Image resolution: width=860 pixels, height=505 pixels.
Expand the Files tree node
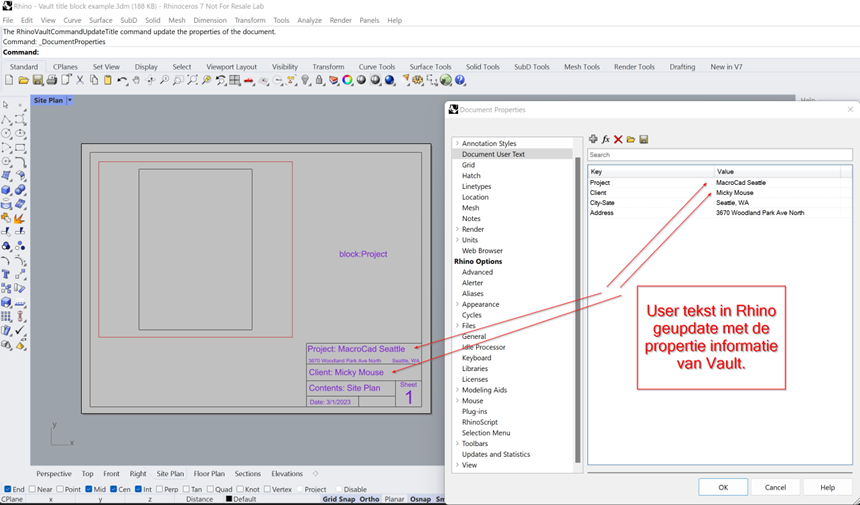click(x=457, y=326)
